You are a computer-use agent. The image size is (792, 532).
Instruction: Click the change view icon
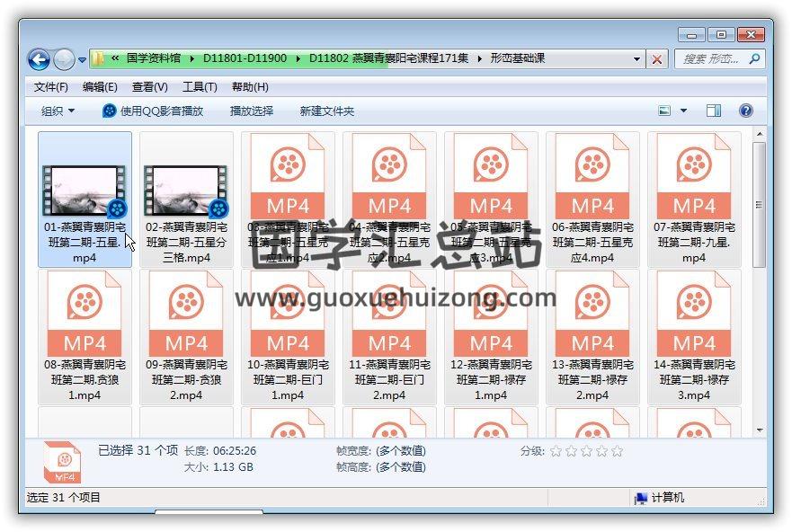tap(665, 111)
